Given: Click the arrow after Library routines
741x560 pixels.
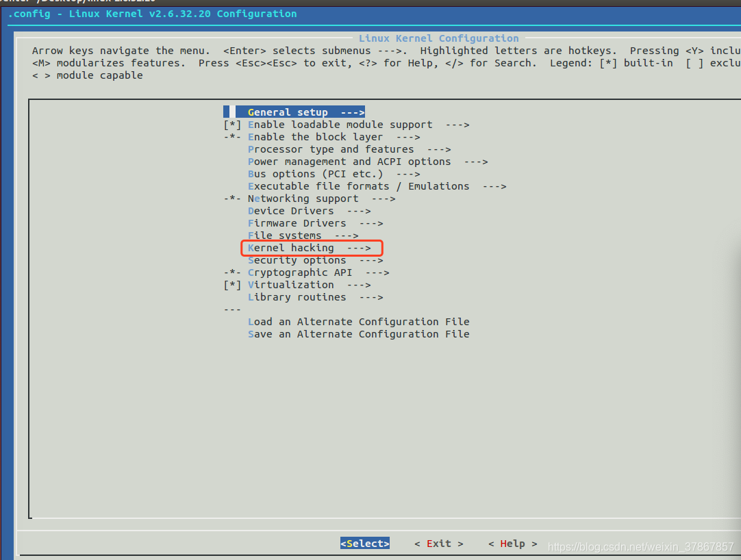Looking at the screenshot, I should [x=371, y=297].
